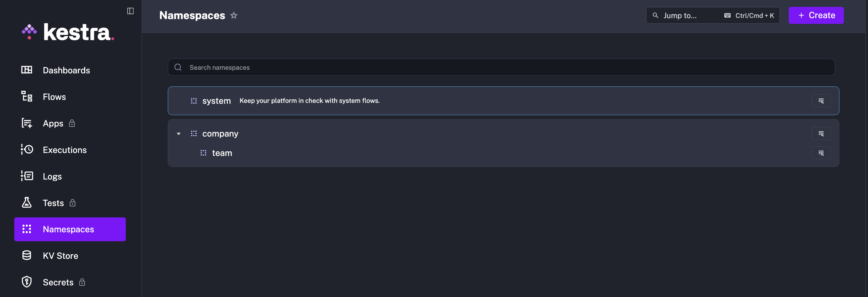
Task: Open the Tests section in the sidebar
Action: coord(53,202)
